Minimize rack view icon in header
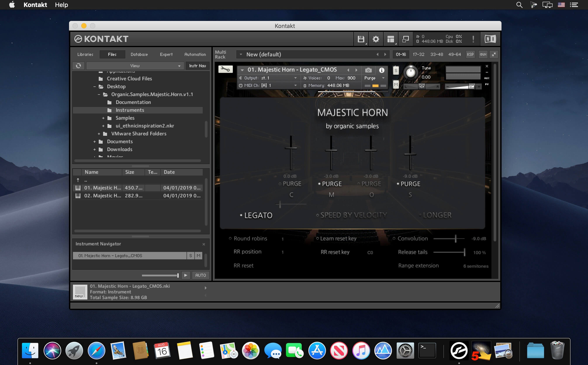The height and width of the screenshot is (365, 588). click(x=405, y=39)
